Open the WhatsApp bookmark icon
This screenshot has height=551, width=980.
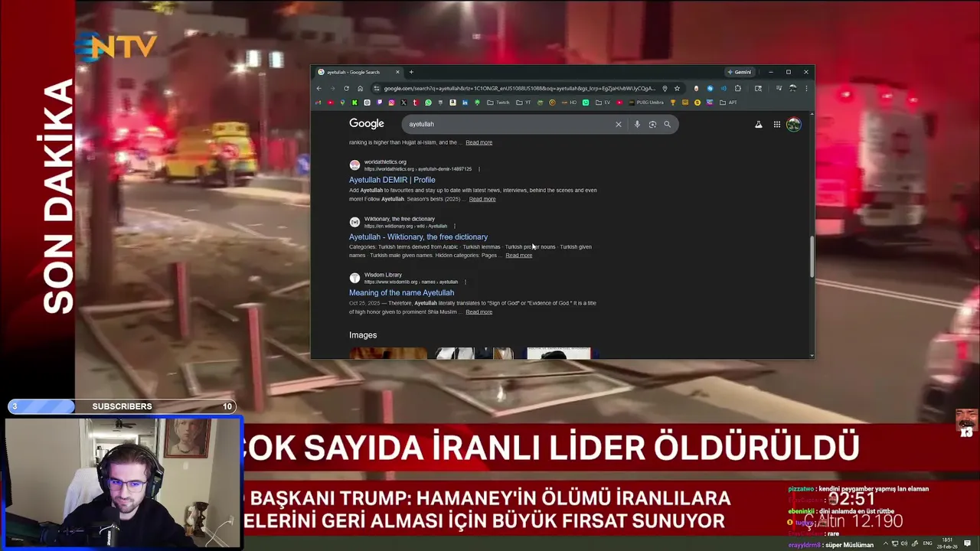coord(428,103)
